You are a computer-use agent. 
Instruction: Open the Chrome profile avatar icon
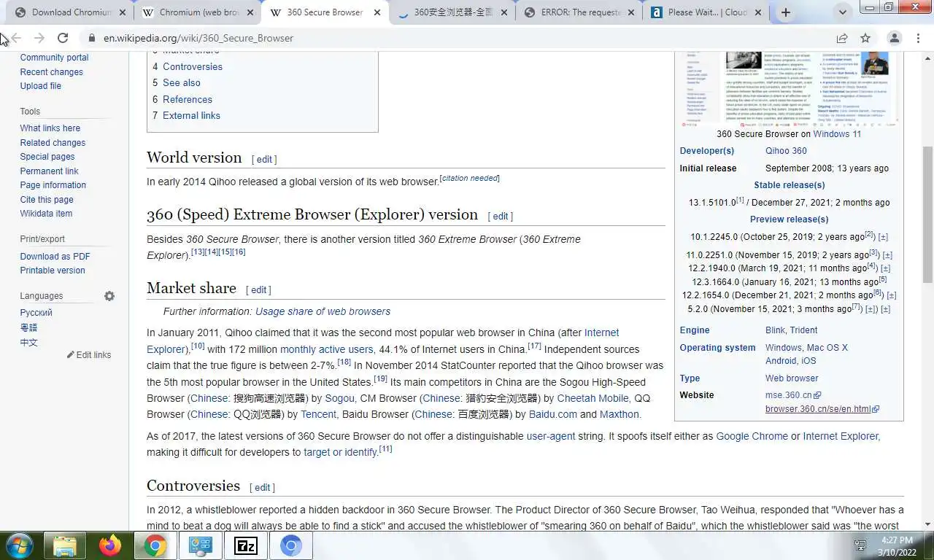click(894, 38)
